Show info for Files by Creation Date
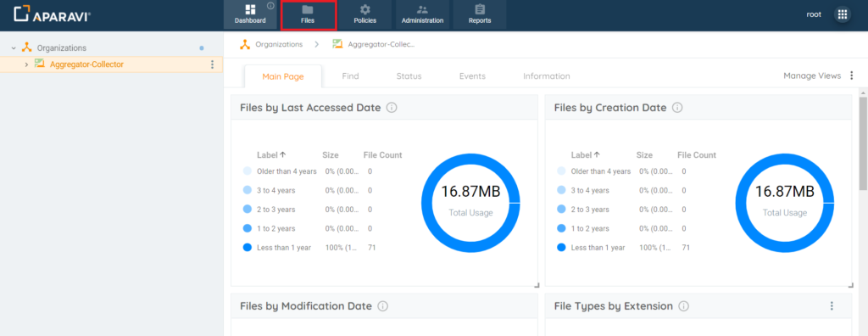The width and height of the screenshot is (868, 336). (677, 108)
